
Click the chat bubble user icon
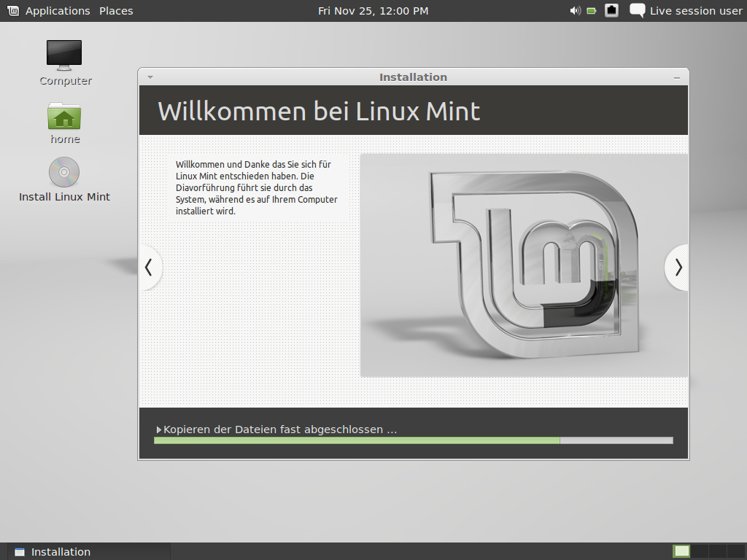tap(638, 10)
